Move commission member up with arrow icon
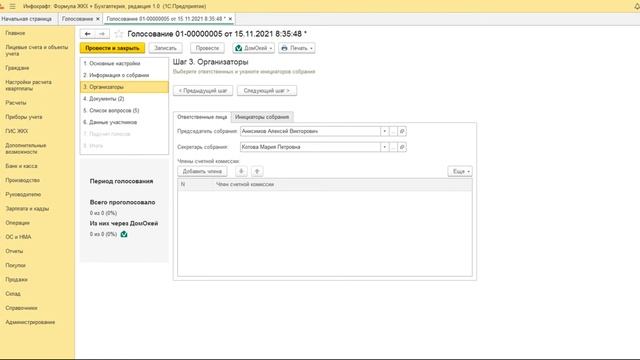 (x=257, y=171)
